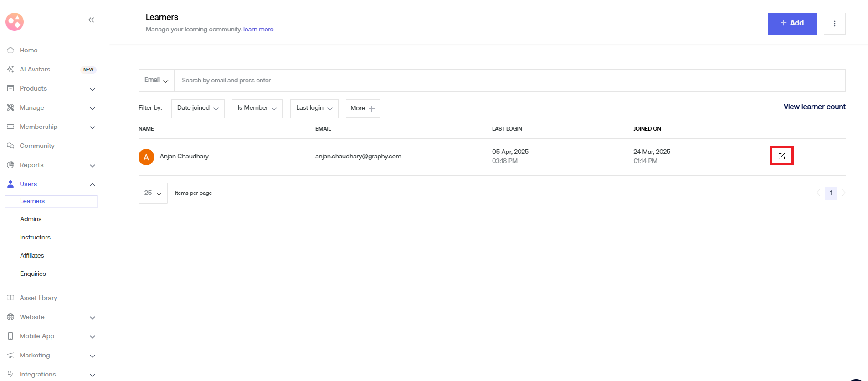Open the Community section

point(37,146)
